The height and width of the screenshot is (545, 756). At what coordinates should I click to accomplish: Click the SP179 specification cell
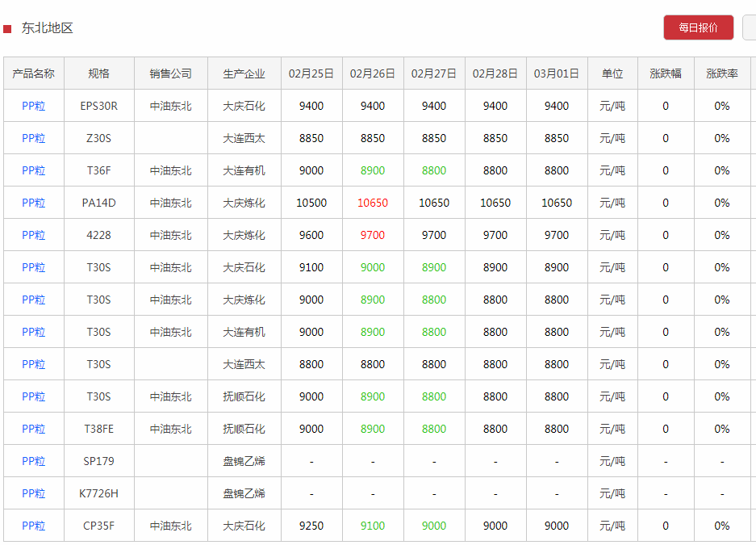click(99, 461)
